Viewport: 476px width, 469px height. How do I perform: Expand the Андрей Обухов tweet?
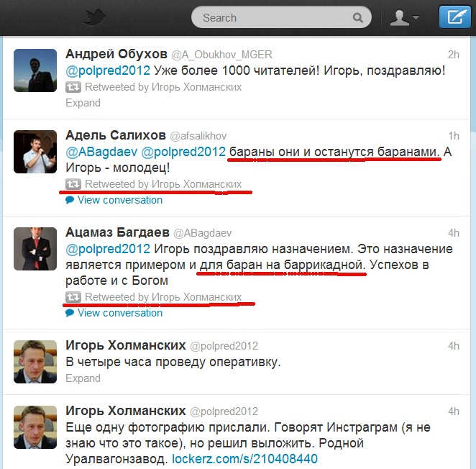(x=83, y=103)
